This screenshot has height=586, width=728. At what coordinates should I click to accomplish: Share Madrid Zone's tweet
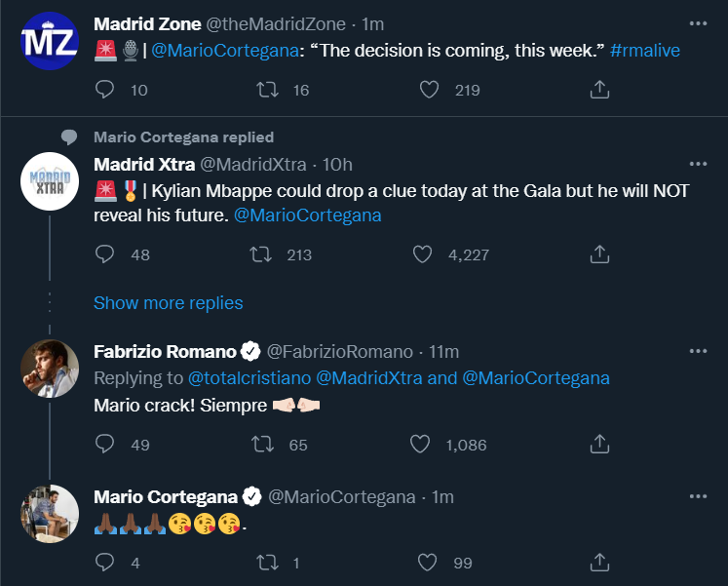tap(600, 90)
